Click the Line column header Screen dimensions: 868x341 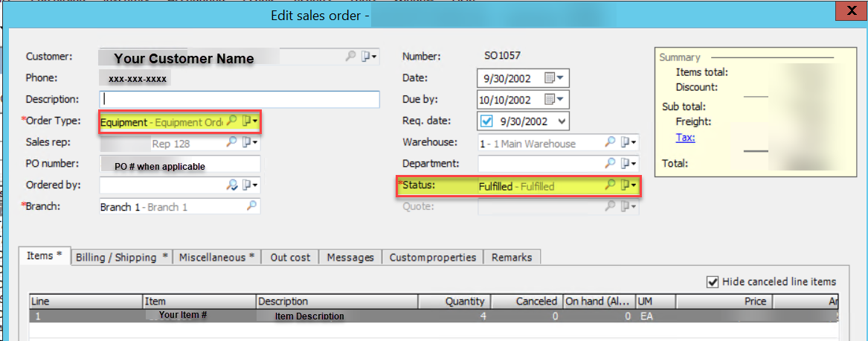point(86,301)
